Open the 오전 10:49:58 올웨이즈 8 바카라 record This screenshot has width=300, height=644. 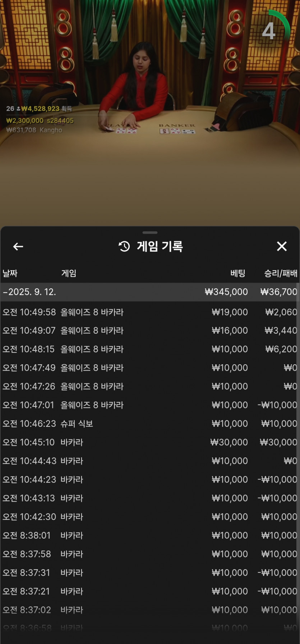(x=150, y=312)
